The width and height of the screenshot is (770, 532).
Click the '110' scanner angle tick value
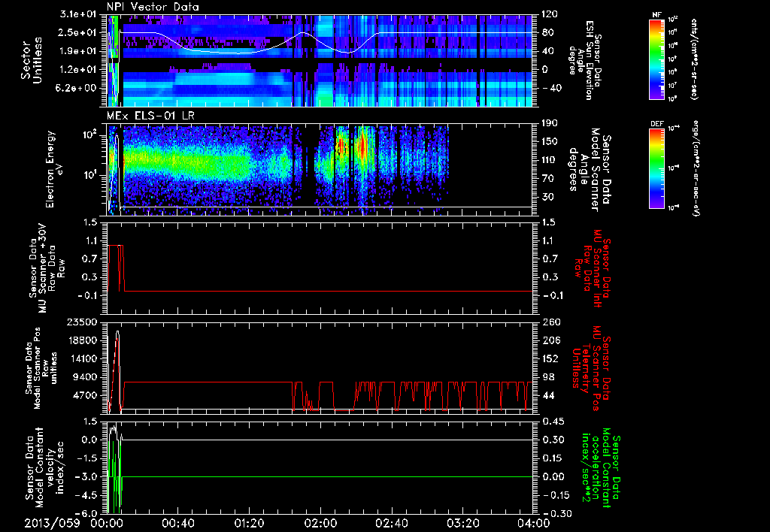point(550,160)
